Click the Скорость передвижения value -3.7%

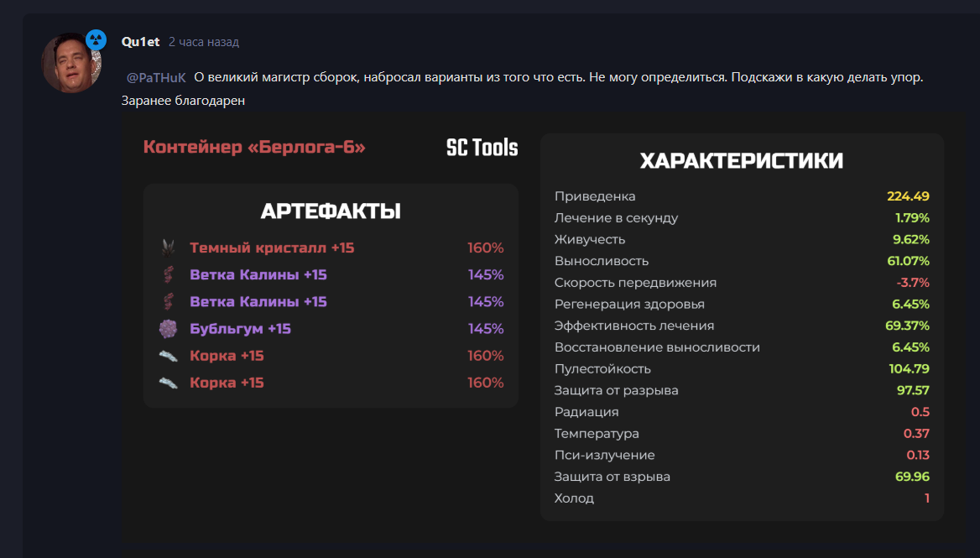point(913,283)
